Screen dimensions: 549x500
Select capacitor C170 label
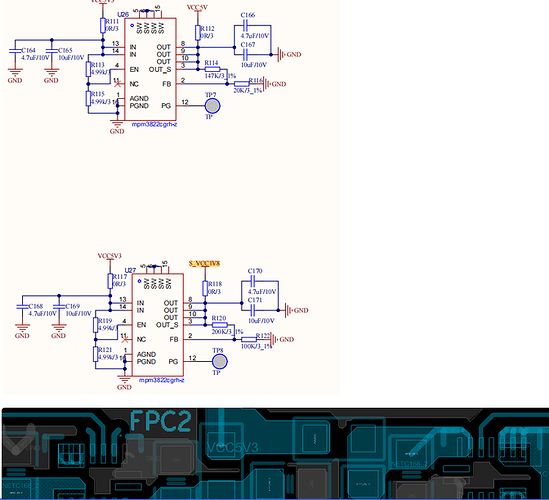point(255,271)
